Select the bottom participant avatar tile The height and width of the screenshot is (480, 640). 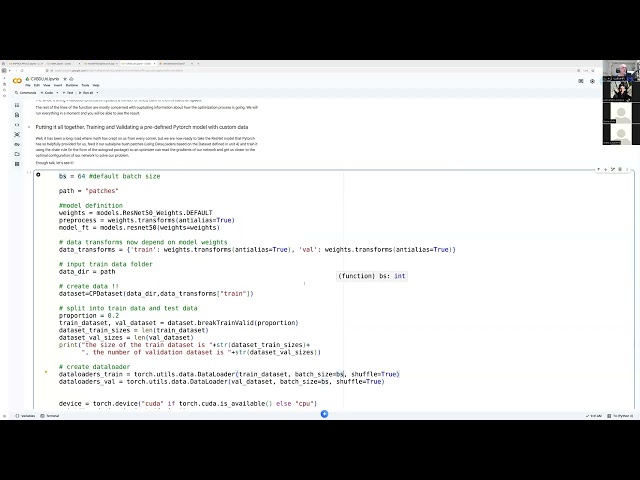[621, 134]
